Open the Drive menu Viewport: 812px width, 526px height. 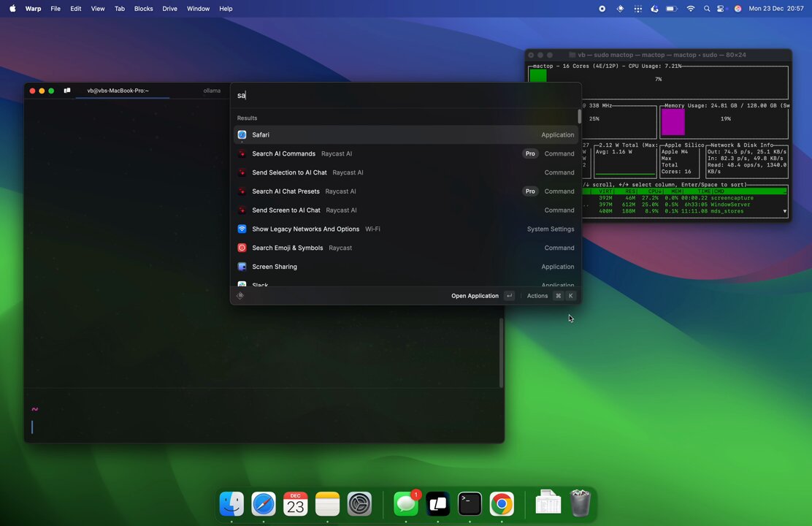(169, 9)
